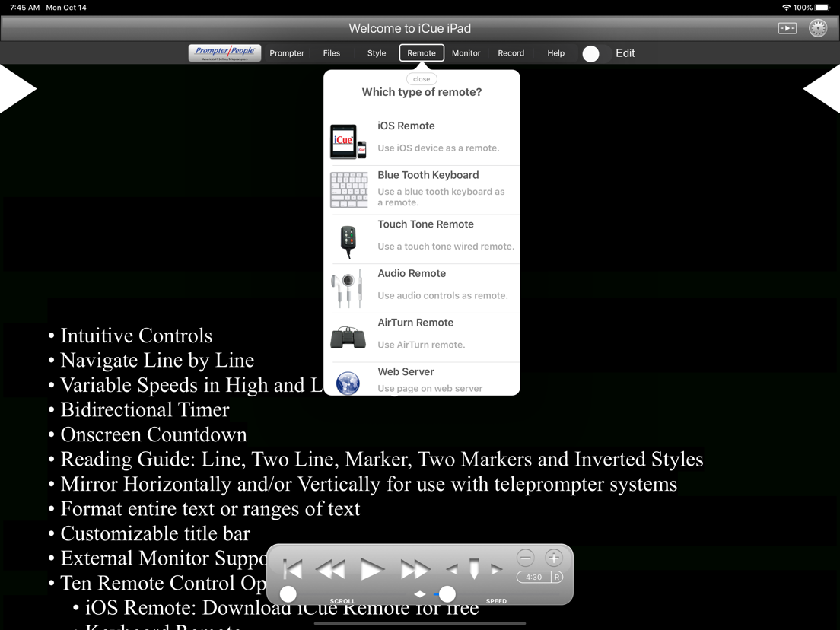Viewport: 840px width, 630px height.
Task: Click 'Use iOS device as a remote.' text
Action: pyautogui.click(x=438, y=148)
